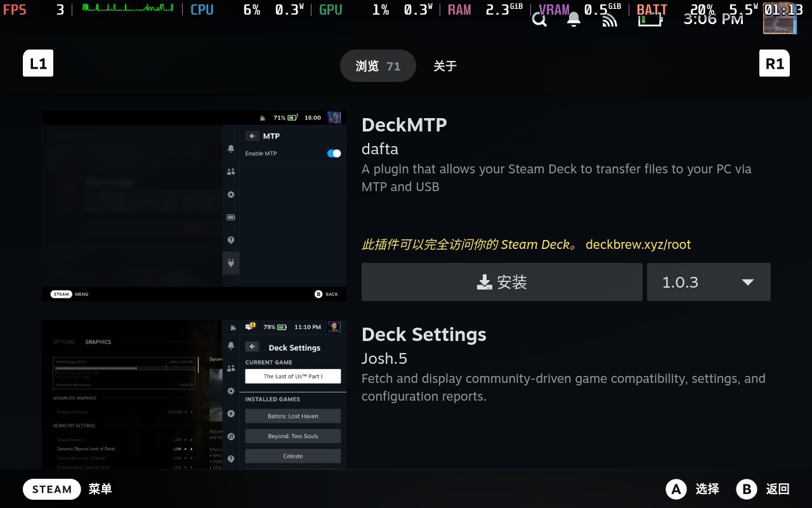Open the Deck Settings screenshot thumbnail
The width and height of the screenshot is (812, 508).
pos(194,395)
